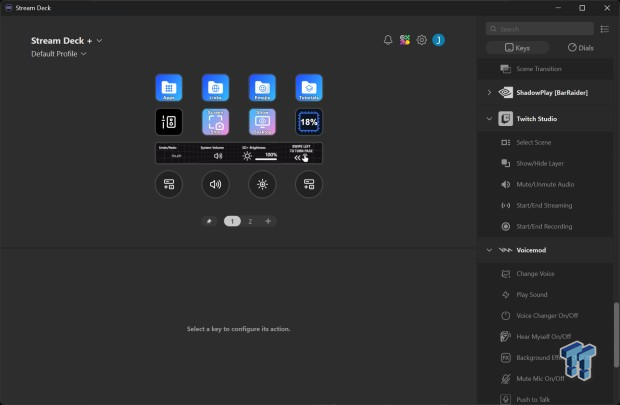Select the Mute Mic On/Off action

[x=546, y=379]
